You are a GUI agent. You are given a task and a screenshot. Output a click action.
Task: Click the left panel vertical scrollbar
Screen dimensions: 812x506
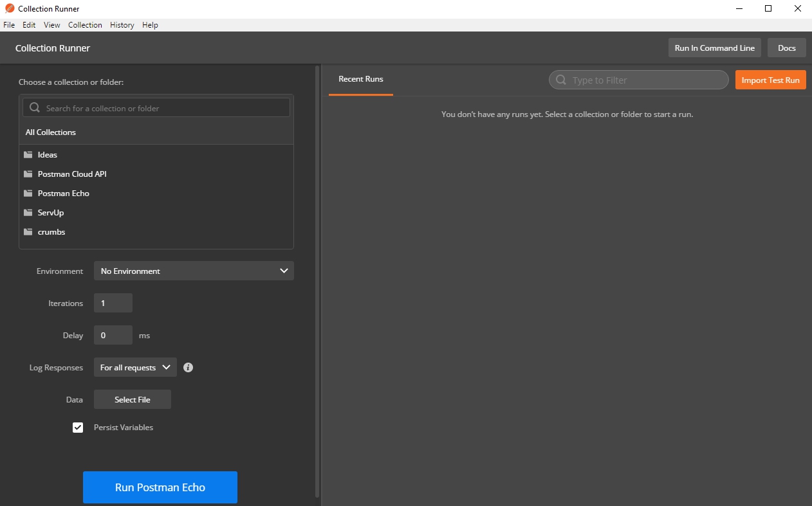[317, 281]
